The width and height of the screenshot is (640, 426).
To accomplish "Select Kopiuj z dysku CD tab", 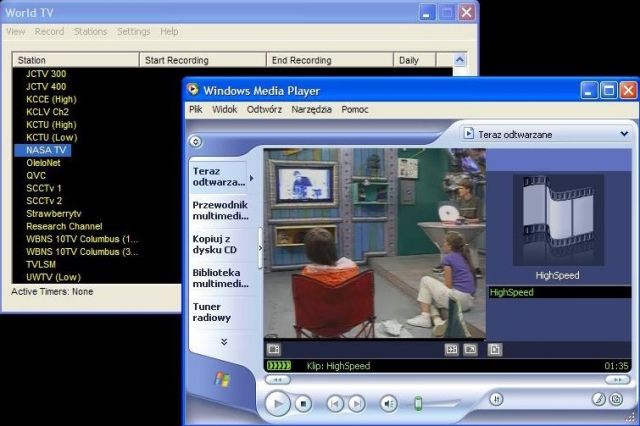I will coord(220,244).
